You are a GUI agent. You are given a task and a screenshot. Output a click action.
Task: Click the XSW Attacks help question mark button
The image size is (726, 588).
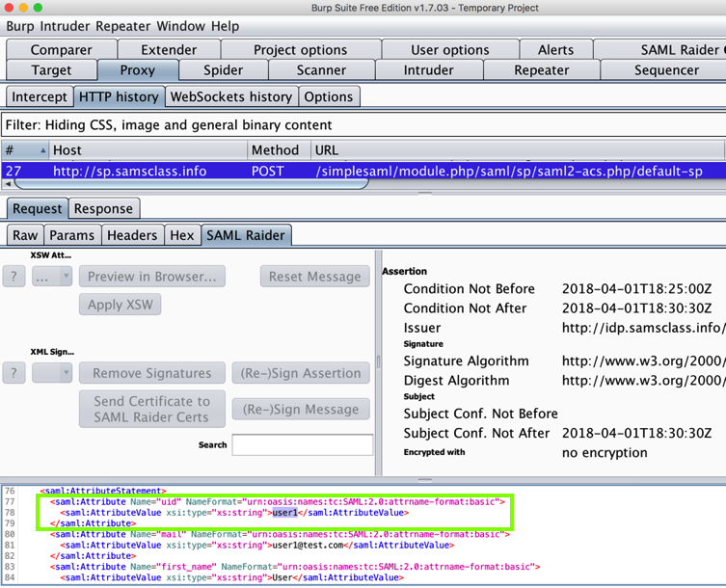pyautogui.click(x=13, y=277)
